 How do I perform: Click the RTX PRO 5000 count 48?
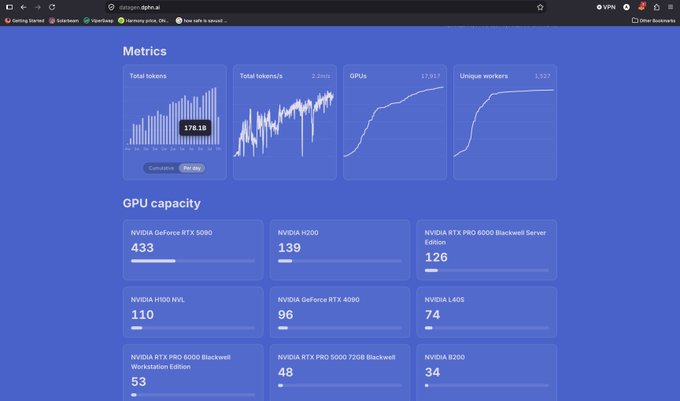tap(285, 372)
